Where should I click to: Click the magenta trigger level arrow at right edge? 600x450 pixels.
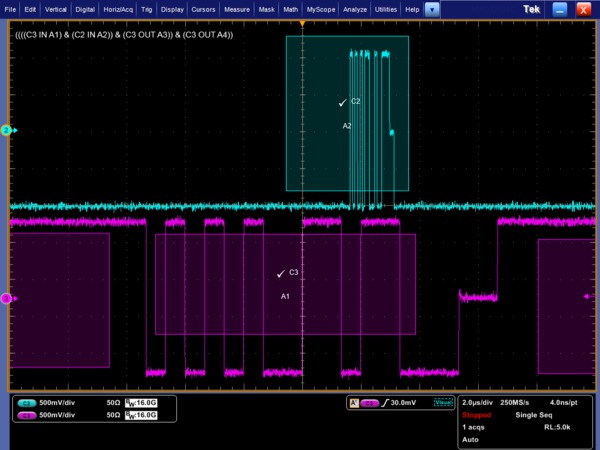tap(587, 296)
